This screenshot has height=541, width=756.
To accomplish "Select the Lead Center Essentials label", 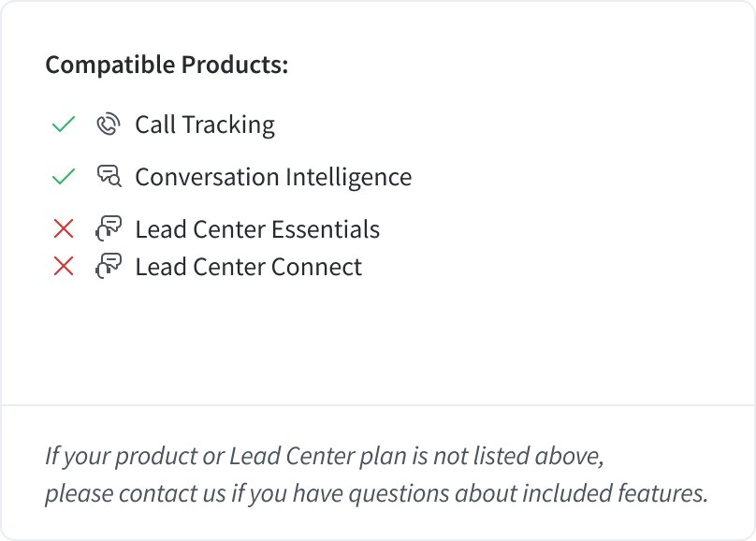I will [257, 229].
